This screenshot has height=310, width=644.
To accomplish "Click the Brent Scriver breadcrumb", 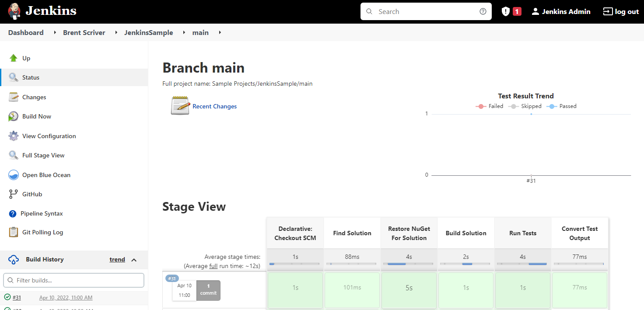I will [84, 33].
